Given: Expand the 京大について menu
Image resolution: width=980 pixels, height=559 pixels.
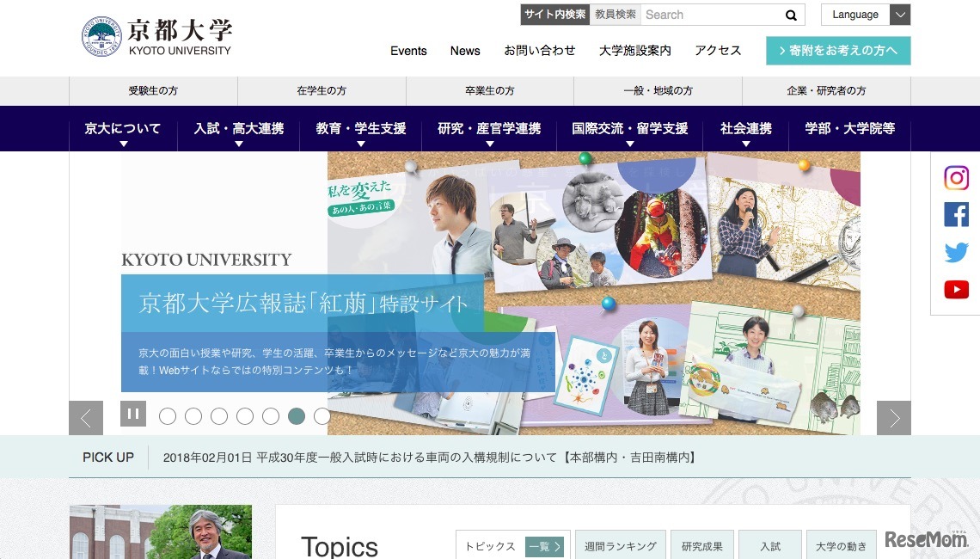Looking at the screenshot, I should pos(123,129).
